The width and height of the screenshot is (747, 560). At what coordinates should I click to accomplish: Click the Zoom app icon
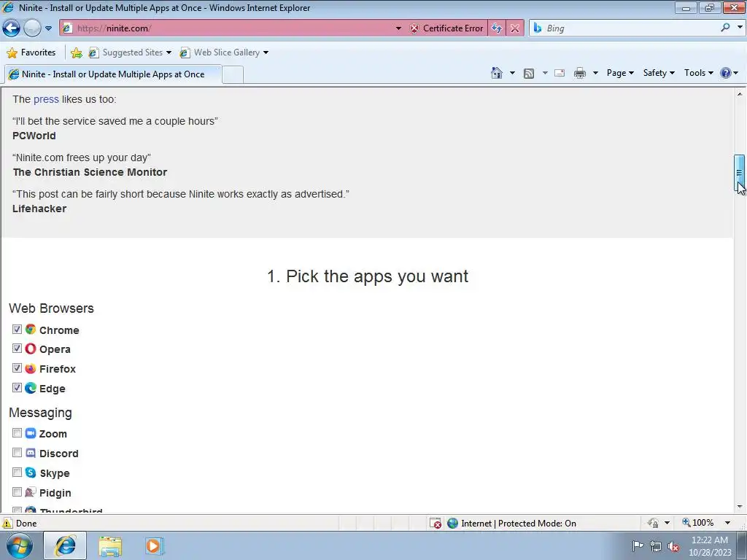(x=31, y=433)
